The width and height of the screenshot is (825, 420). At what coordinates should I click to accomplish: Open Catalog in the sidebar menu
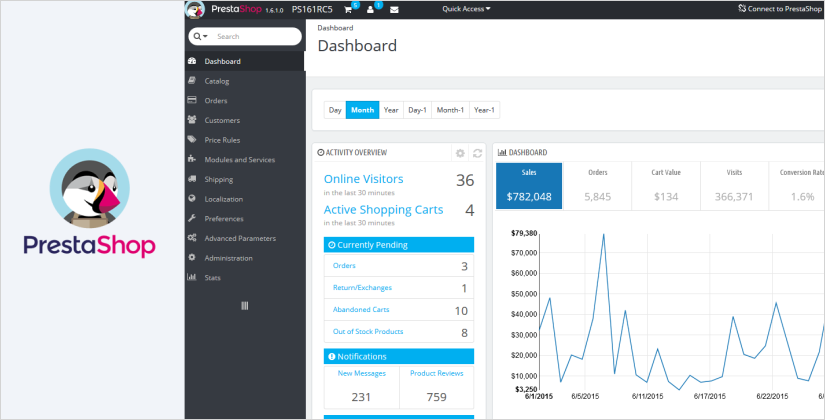pyautogui.click(x=217, y=81)
